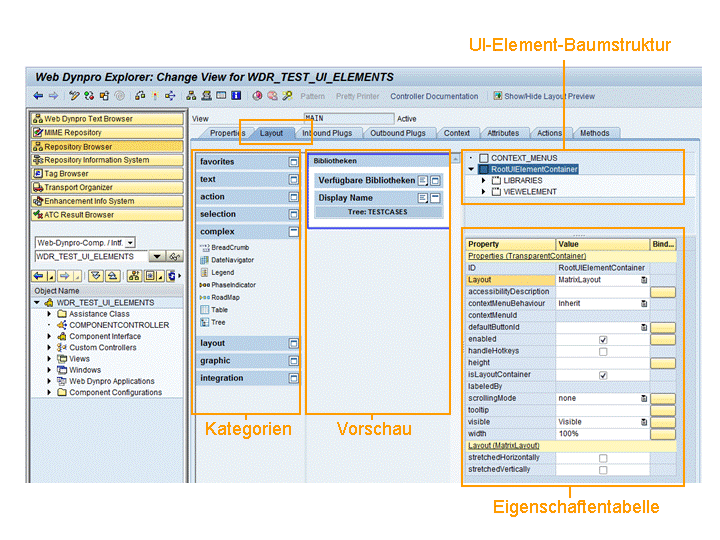Pick the DateNavigator element icon

coord(204,260)
